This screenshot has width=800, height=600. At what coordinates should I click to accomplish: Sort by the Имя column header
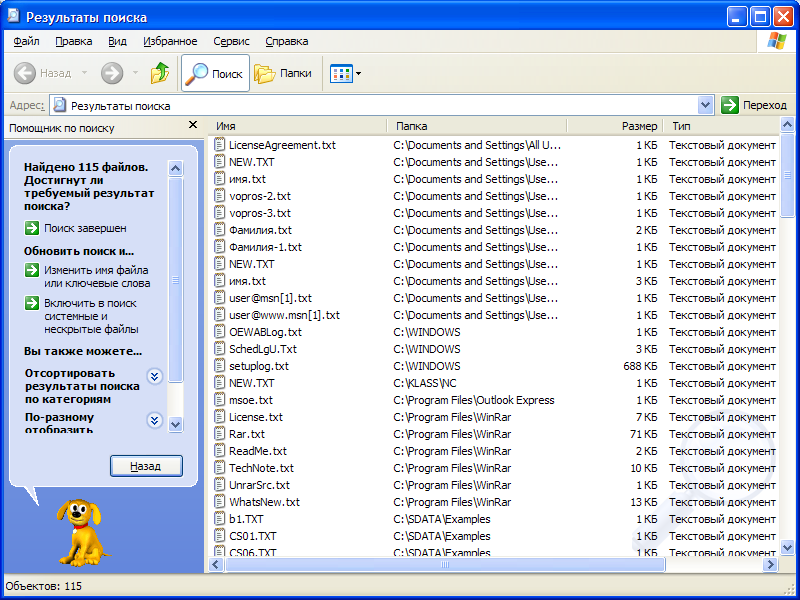point(297,126)
